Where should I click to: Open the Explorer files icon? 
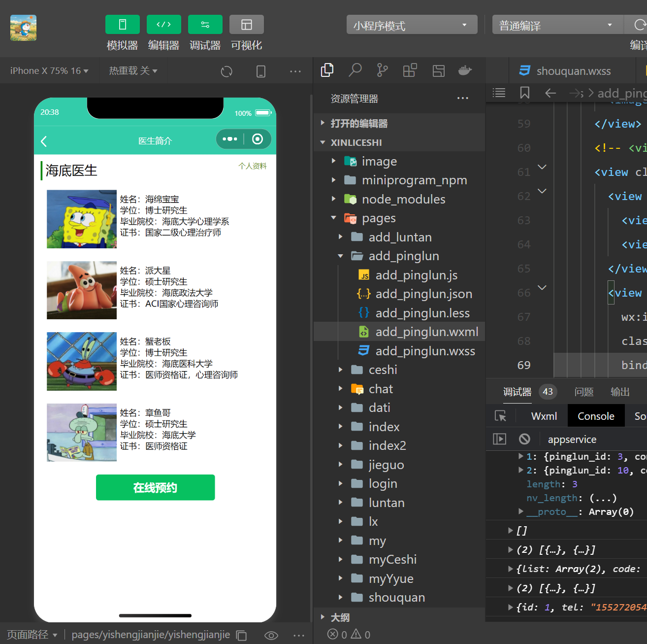[327, 70]
